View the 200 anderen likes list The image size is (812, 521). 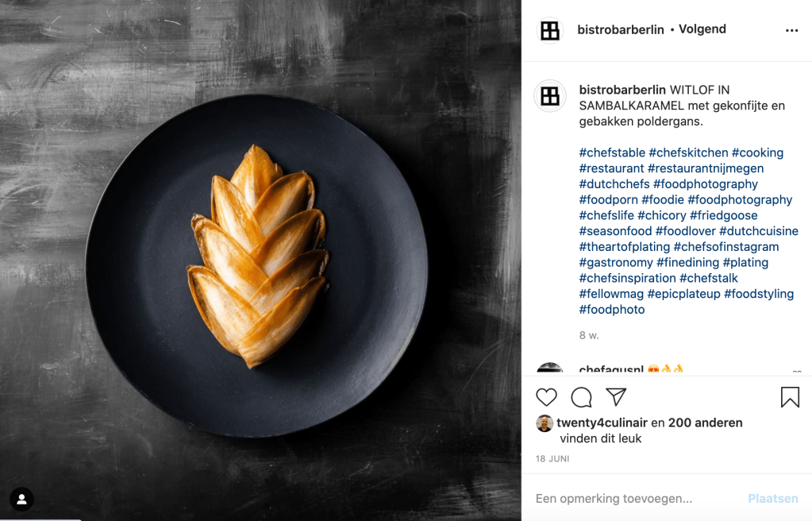tap(706, 423)
